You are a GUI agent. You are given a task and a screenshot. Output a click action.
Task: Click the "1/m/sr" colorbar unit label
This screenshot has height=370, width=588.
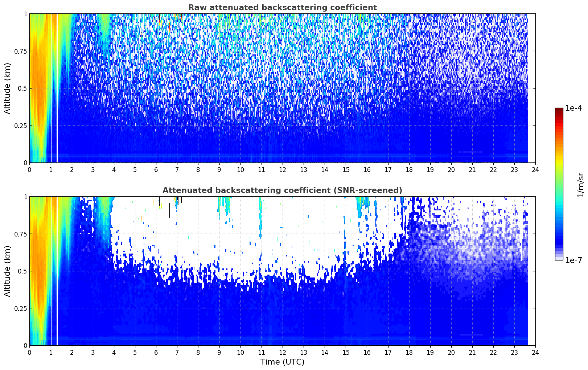click(580, 184)
